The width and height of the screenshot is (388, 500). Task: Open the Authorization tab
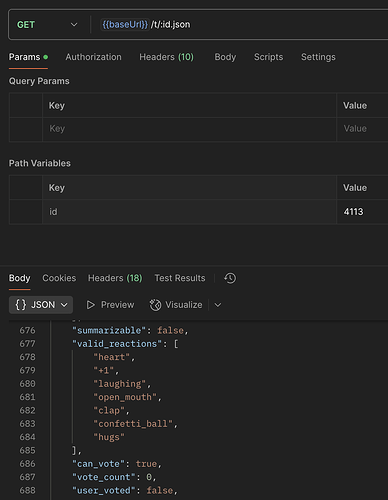[93, 57]
